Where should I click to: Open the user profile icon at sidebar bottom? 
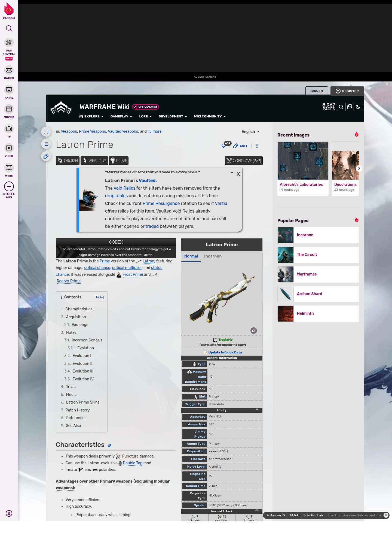tap(9, 513)
